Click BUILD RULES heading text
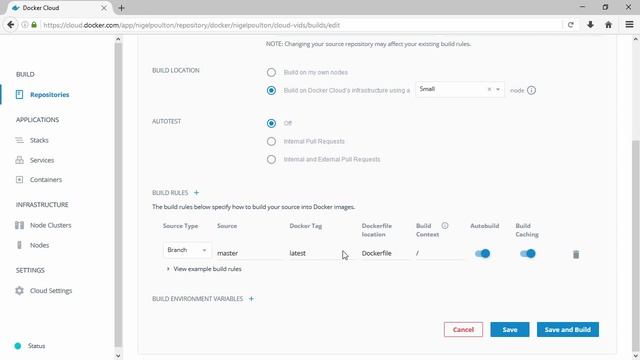This screenshot has width=640, height=360. click(x=170, y=193)
